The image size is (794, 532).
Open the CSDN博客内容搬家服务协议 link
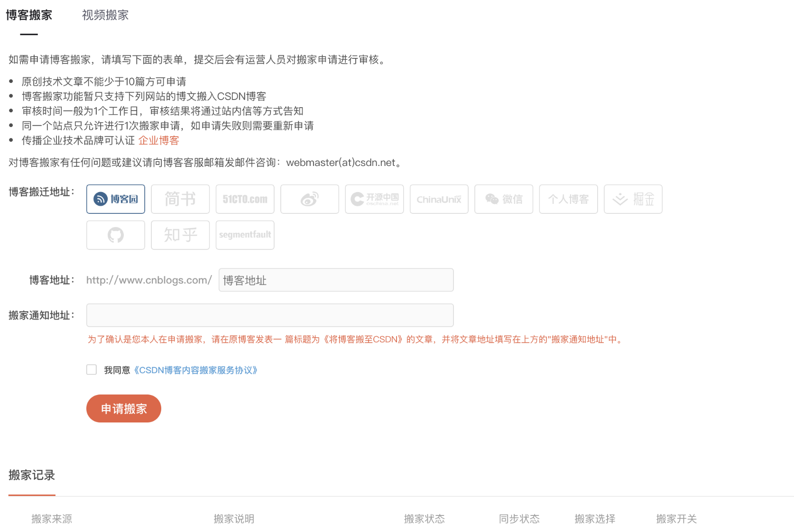[x=196, y=370]
